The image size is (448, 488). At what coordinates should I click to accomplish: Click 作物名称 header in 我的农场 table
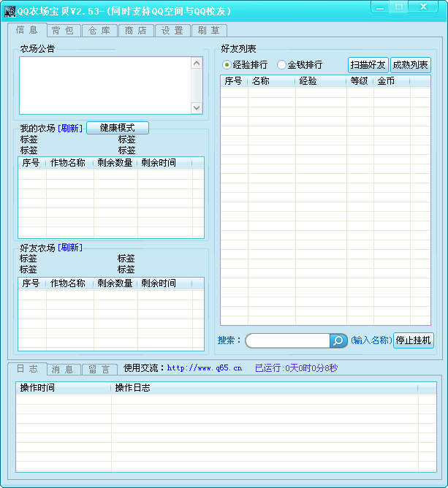click(70, 163)
